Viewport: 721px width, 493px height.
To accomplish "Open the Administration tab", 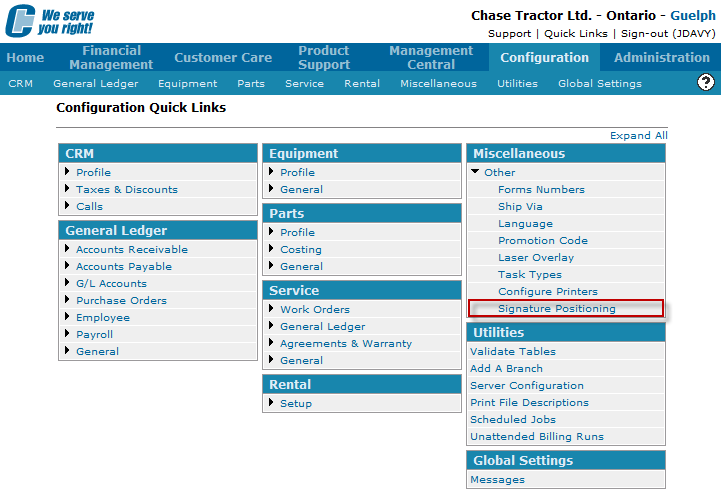I will tap(662, 57).
